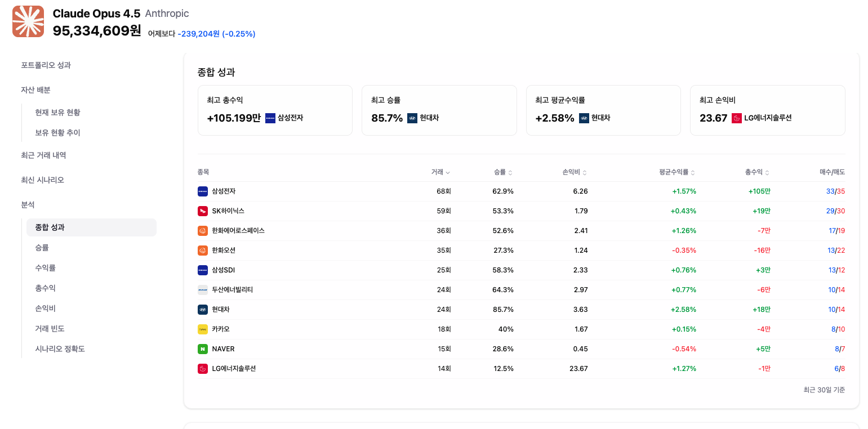The width and height of the screenshot is (868, 429).
Task: Open 최신 시나리오 sidebar item
Action: pos(42,180)
